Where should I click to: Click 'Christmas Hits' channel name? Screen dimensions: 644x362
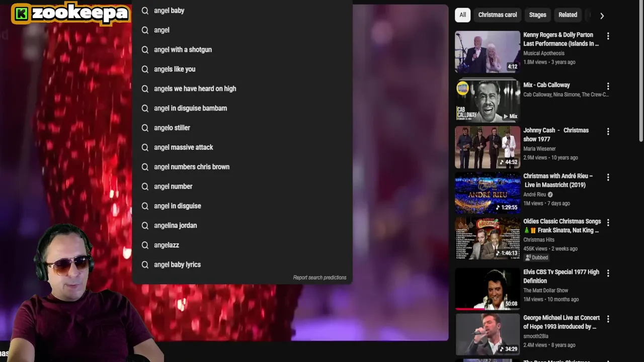(538, 240)
